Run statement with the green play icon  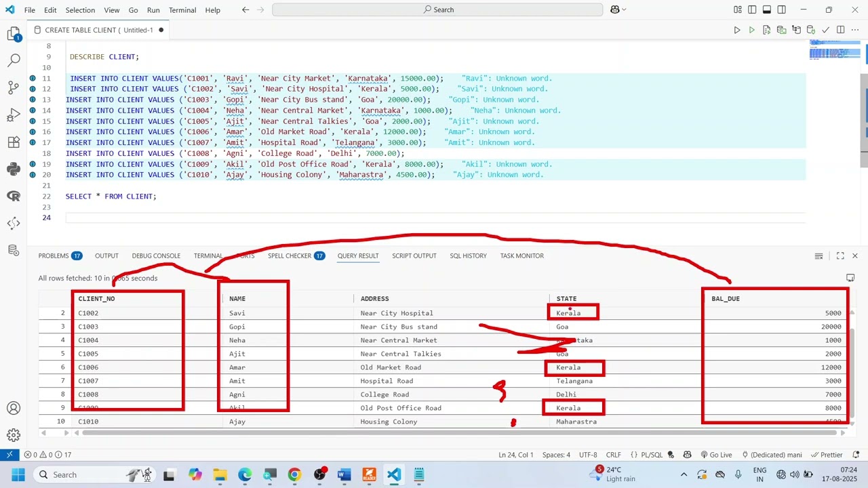click(751, 30)
